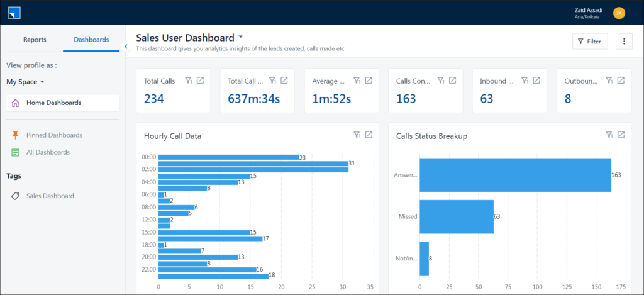Click filter icon on Calls Status Breakup chart
Viewport: 644px width, 295px height.
click(x=609, y=135)
